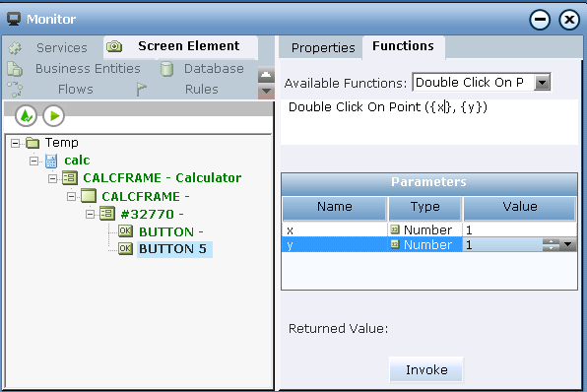Screen dimensions: 587x392
Task: Click the OK icon beside BUTTON 5
Action: tap(125, 248)
